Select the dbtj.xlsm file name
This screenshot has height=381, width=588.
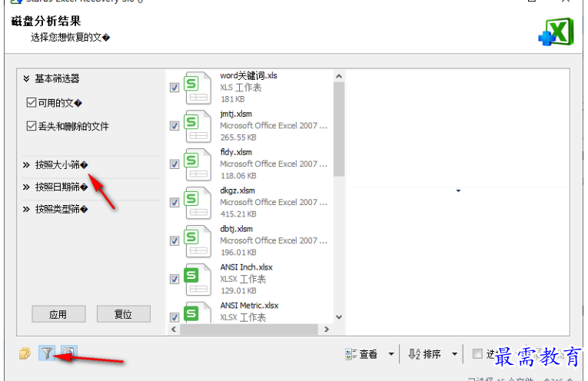[236, 229]
